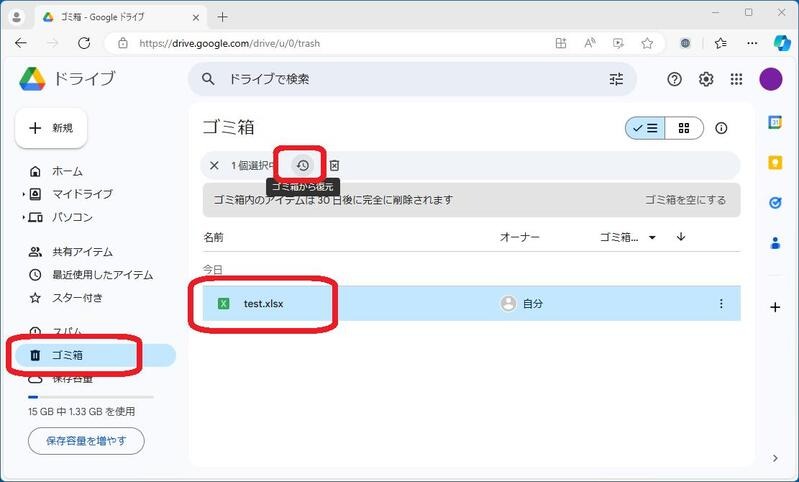Image resolution: width=799 pixels, height=482 pixels.
Task: Open Drive settings gear icon
Action: [x=706, y=79]
